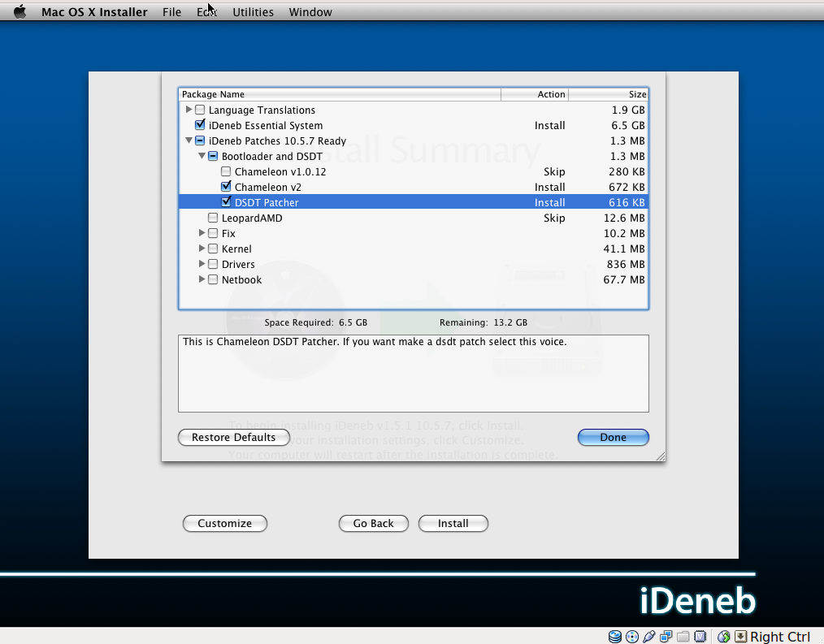Click the Customize button
Viewport: 824px width, 644px height.
[x=225, y=524]
